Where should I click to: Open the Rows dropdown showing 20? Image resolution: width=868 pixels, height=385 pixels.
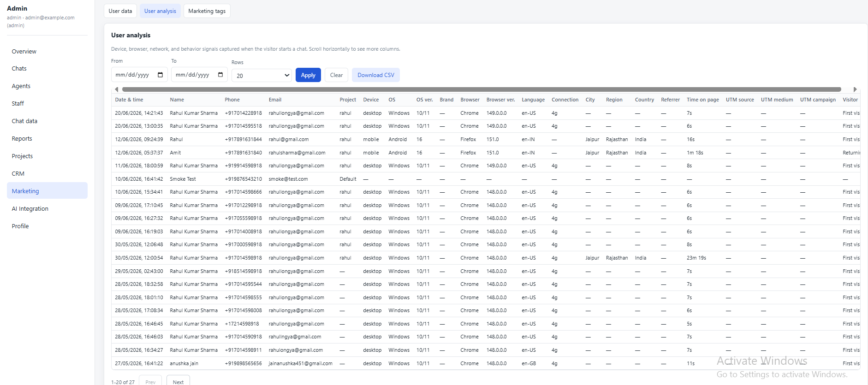click(x=262, y=76)
